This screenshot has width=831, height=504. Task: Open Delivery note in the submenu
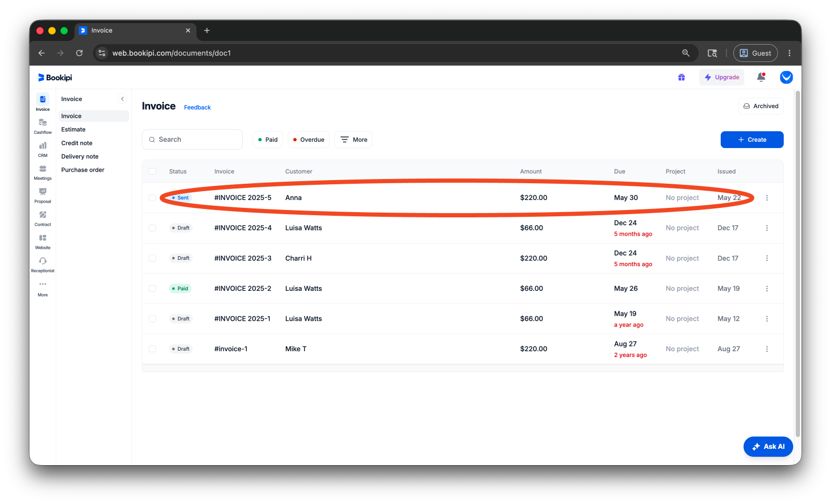pyautogui.click(x=80, y=156)
